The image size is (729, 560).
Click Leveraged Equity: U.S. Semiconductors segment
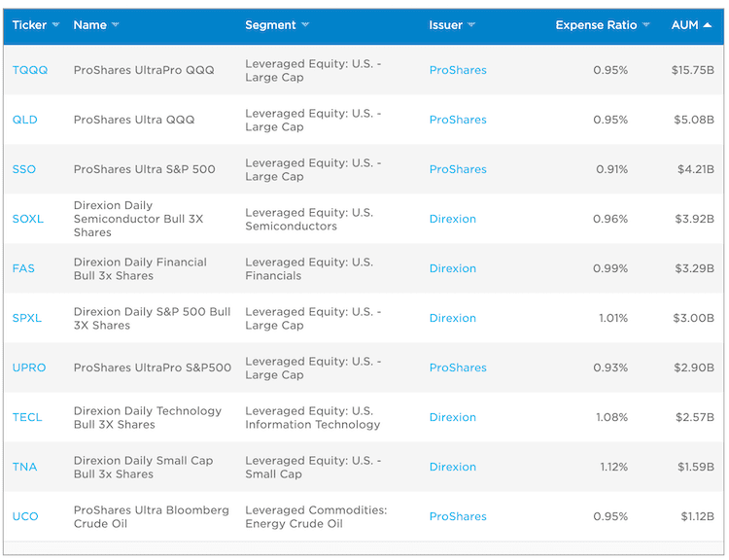pyautogui.click(x=309, y=220)
